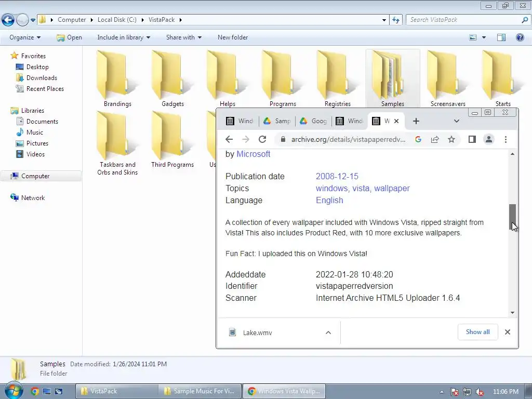
Task: Expand VistaPack breadcrumb arrow
Action: pyautogui.click(x=180, y=20)
